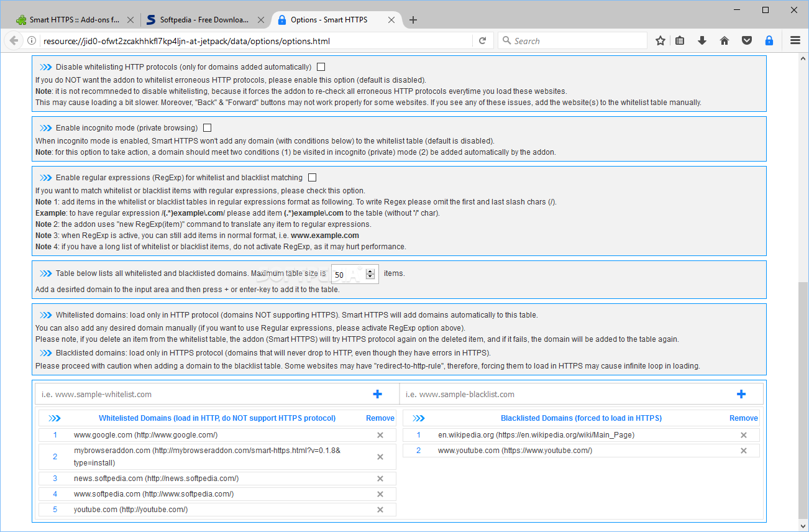Screen dimensions: 809x532
Task: Show bookmarks list icon
Action: point(680,41)
